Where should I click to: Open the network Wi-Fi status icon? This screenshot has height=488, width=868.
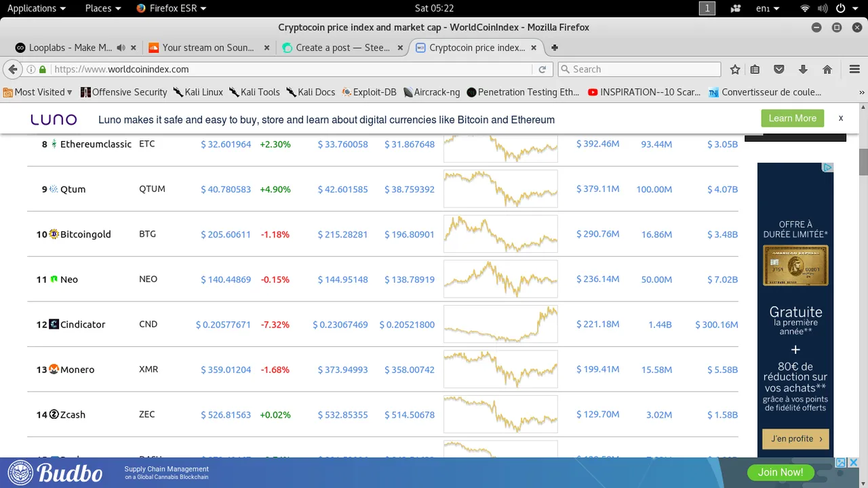point(805,8)
